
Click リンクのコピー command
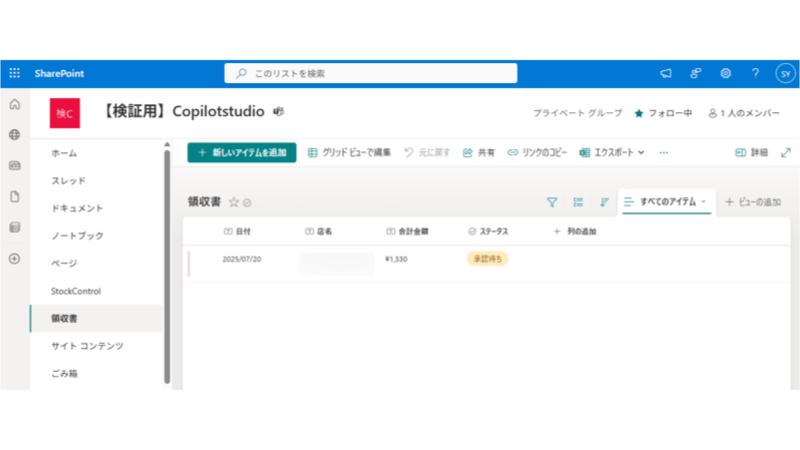point(537,153)
